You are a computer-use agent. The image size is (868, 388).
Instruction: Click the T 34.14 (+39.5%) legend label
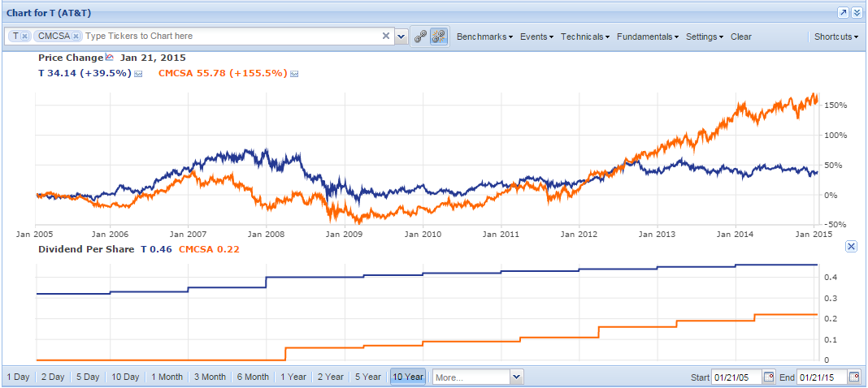click(85, 73)
